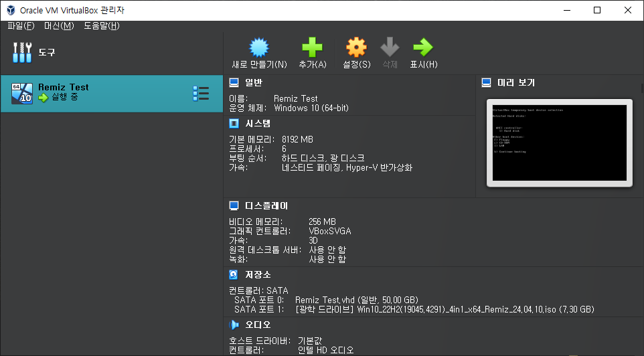Open the 일반 settings heading link
This screenshot has height=356, width=644.
254,82
